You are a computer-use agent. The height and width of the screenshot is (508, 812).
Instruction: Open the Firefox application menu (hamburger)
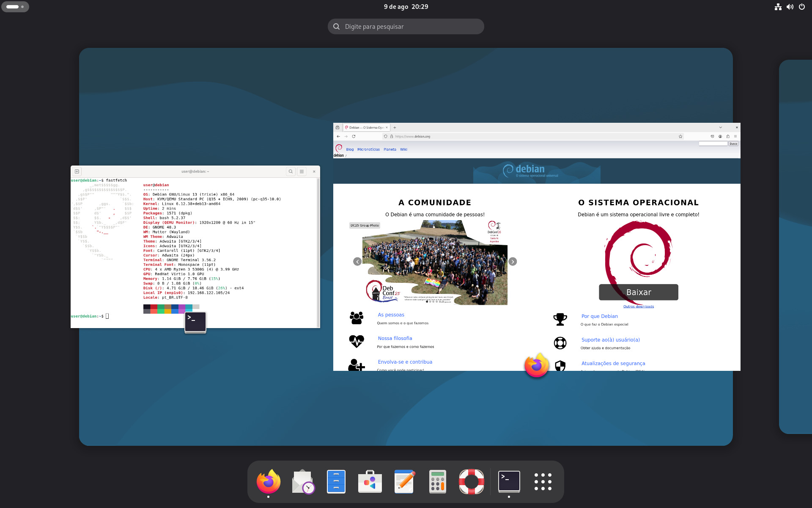(x=735, y=136)
